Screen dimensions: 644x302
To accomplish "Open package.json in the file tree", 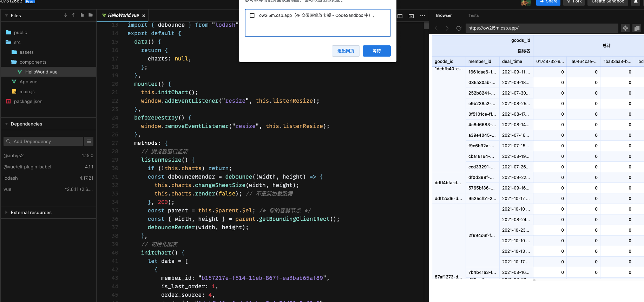I will click(48, 101).
